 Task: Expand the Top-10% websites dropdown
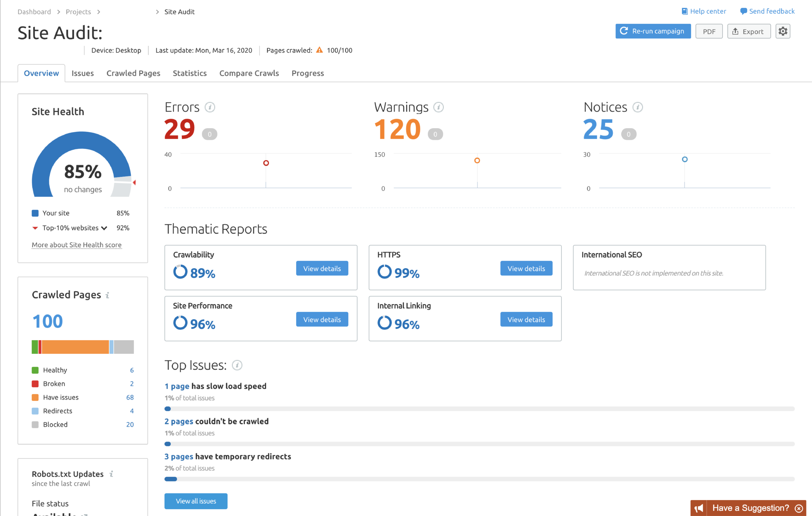(x=104, y=228)
